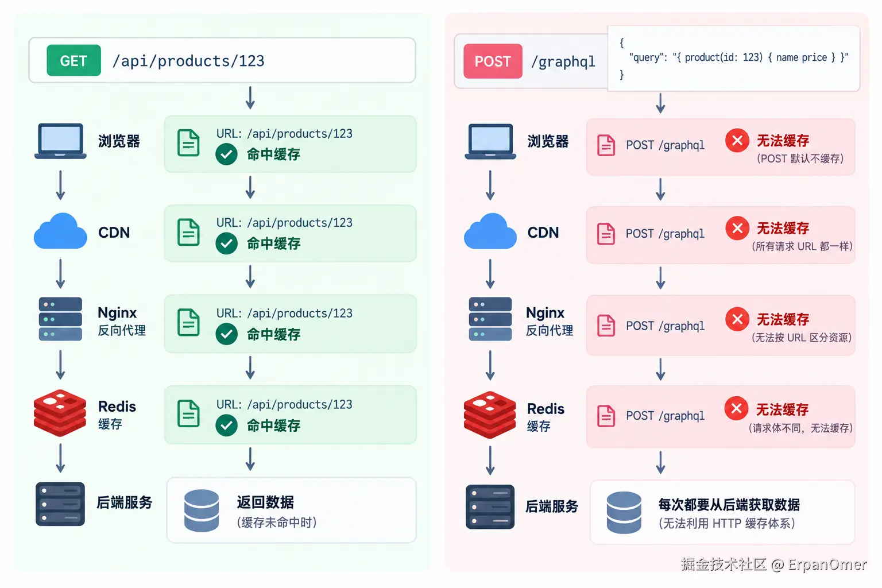Click green document icon in Nginx cache row

(x=188, y=322)
